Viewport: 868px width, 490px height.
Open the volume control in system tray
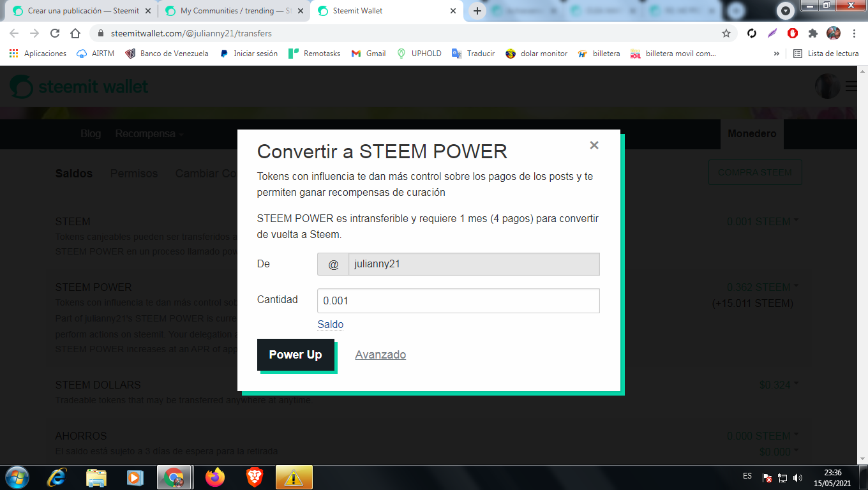click(798, 477)
